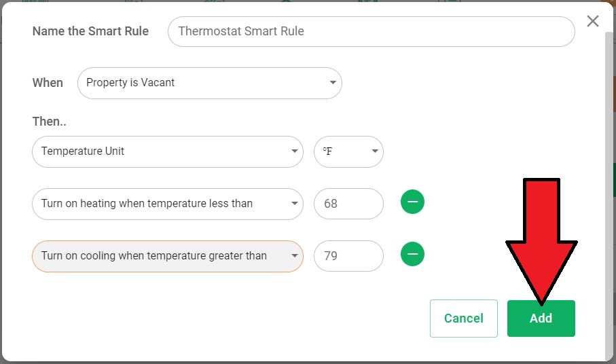This screenshot has height=364, width=616.
Task: Select the heating temperature field showing 68
Action: (348, 204)
